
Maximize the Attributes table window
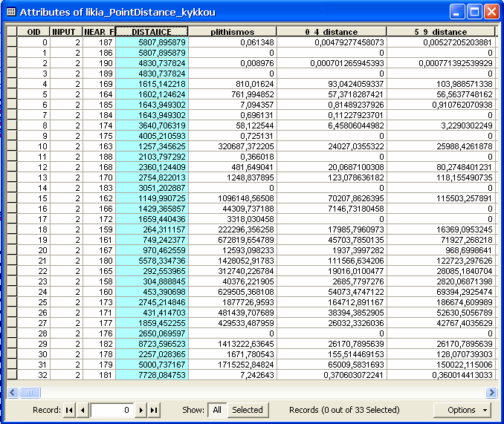(474, 12)
